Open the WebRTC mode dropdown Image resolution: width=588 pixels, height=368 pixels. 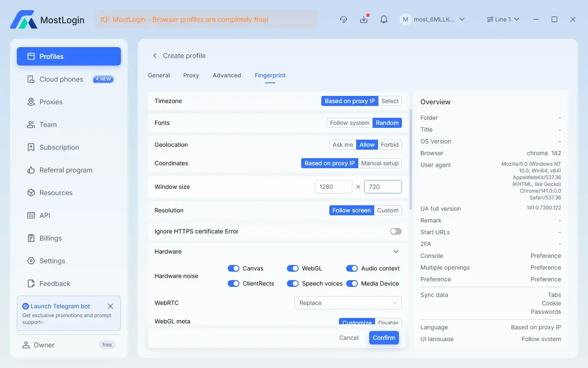tap(347, 303)
